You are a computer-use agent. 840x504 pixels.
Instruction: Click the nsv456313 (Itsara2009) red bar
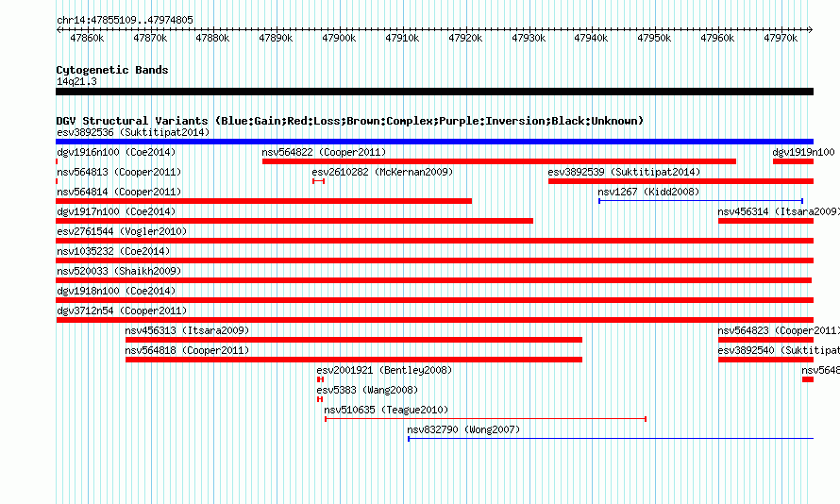[x=354, y=340]
